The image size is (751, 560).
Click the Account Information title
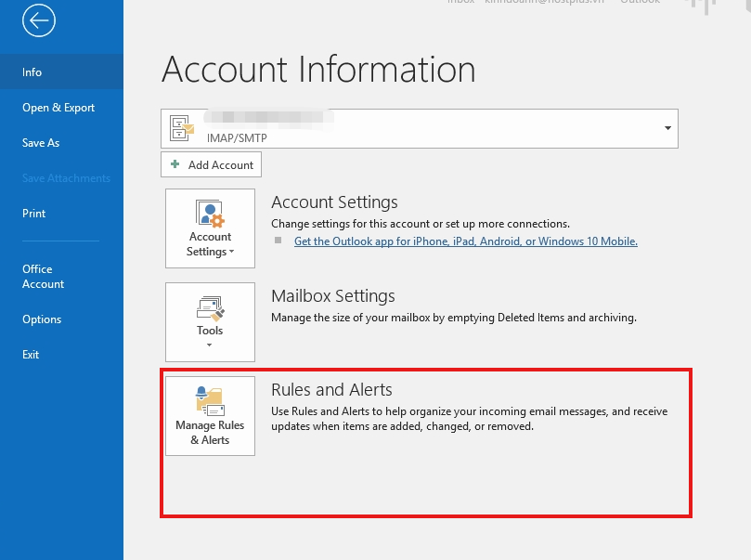coord(318,69)
